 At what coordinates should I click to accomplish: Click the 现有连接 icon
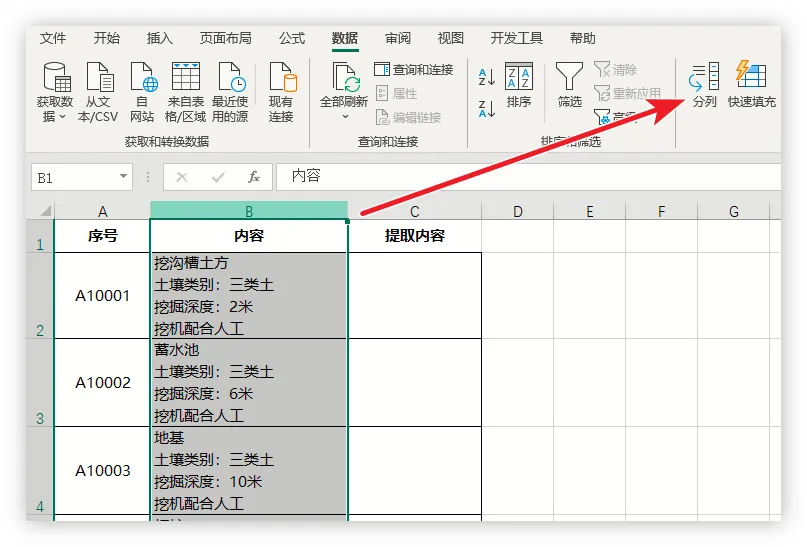(x=282, y=77)
